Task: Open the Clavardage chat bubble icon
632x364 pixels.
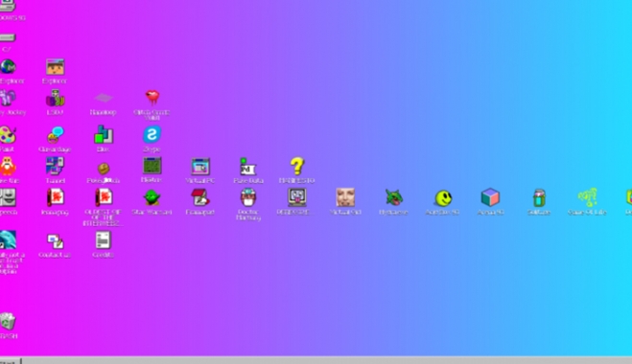Action: tap(56, 135)
